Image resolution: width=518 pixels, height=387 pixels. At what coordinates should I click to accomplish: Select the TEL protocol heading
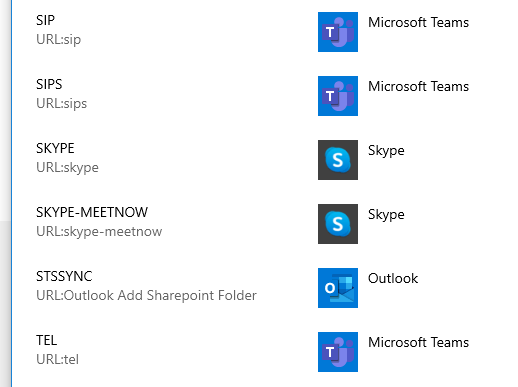click(46, 340)
